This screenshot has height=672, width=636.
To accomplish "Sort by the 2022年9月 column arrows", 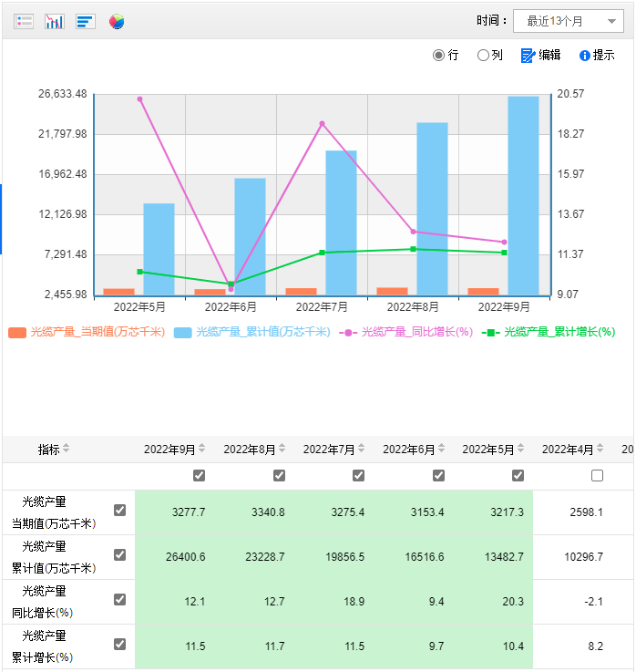I will (x=202, y=450).
